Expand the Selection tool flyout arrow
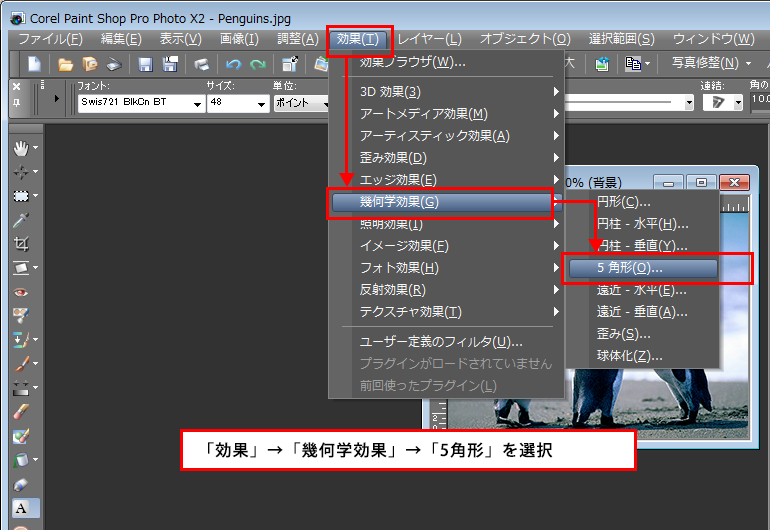Screen dimensions: 770x530 (35, 196)
